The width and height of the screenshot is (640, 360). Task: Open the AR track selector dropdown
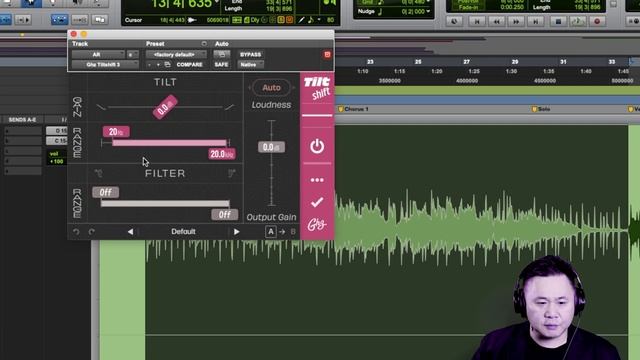[x=98, y=55]
